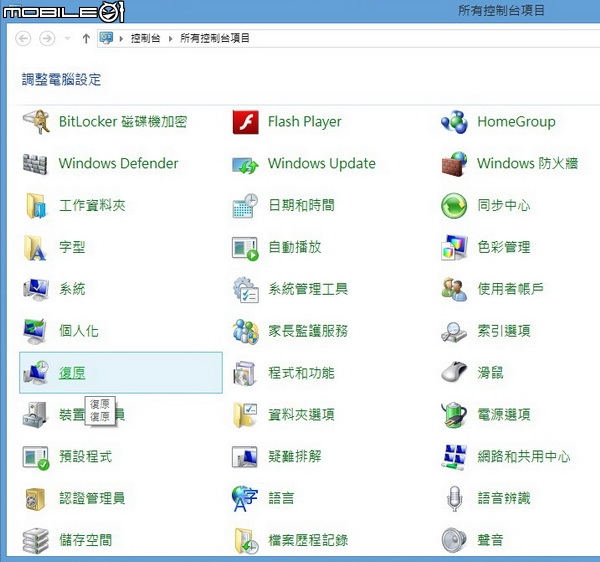
Task: Click the 網路和共用中心 link text
Action: pyautogui.click(x=524, y=456)
